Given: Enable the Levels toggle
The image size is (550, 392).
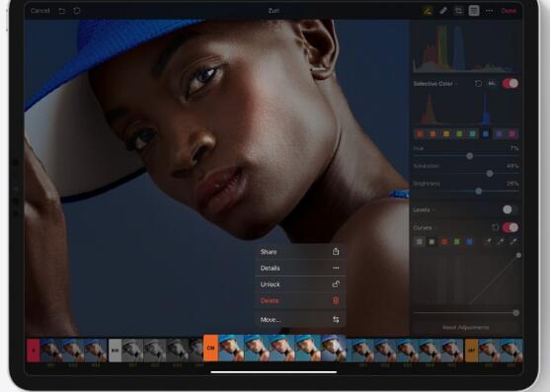Looking at the screenshot, I should [511, 209].
